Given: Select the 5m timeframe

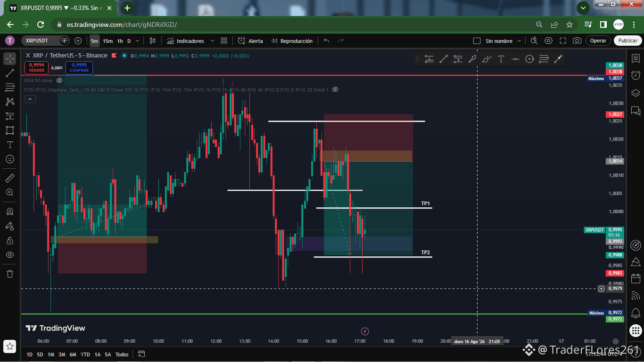Looking at the screenshot, I should click(95, 41).
